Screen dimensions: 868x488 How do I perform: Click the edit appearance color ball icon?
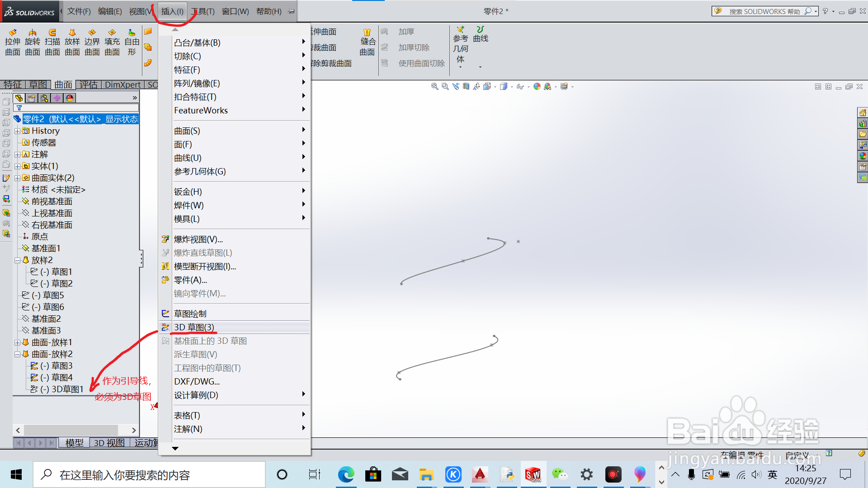click(x=537, y=86)
